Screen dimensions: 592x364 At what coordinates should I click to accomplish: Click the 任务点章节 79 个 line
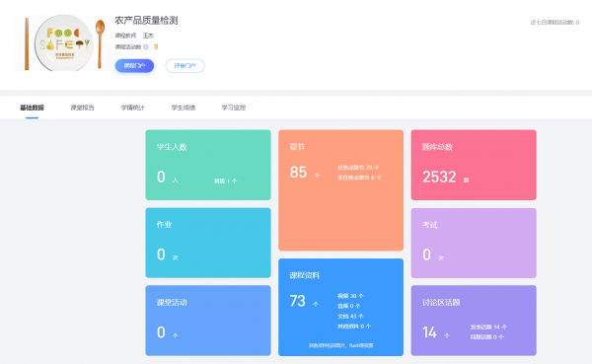(358, 168)
